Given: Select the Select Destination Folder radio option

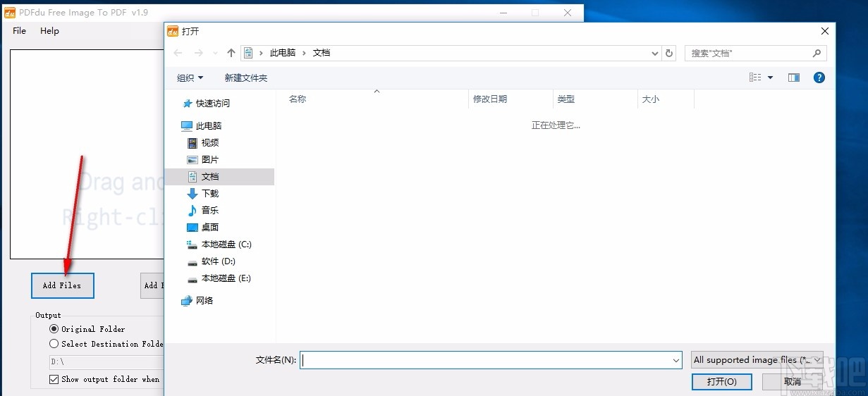Looking at the screenshot, I should point(54,344).
